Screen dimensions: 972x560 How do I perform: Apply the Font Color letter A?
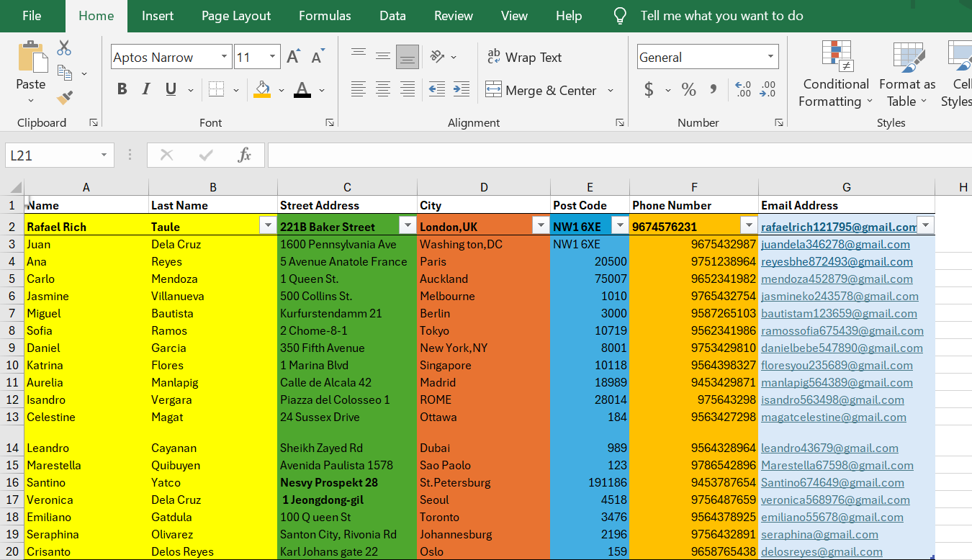tap(302, 89)
